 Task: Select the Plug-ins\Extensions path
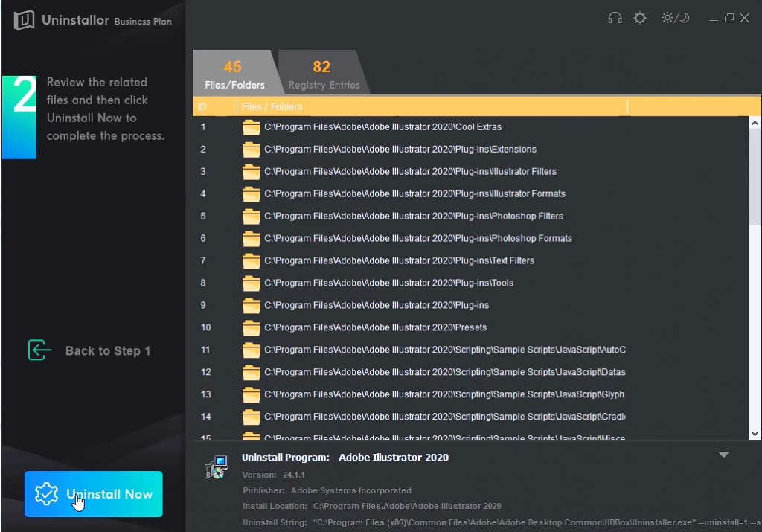(400, 149)
